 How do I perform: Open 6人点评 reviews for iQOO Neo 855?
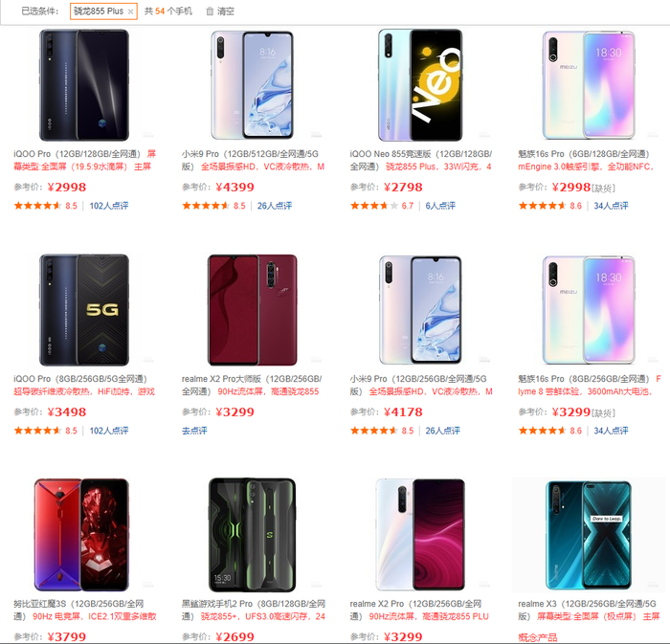440,206
